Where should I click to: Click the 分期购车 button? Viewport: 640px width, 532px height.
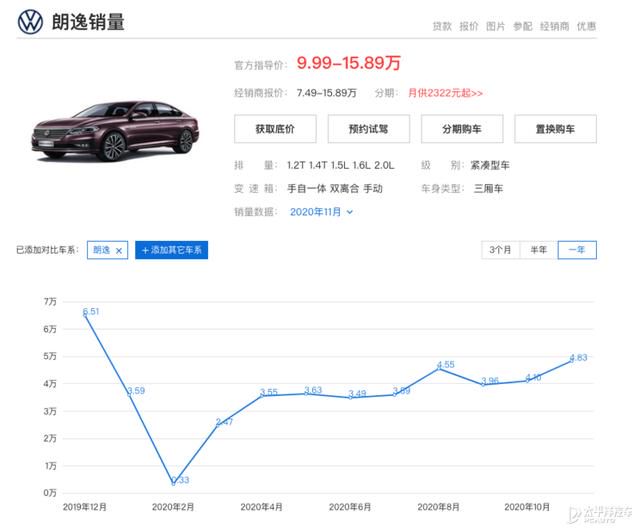click(x=462, y=129)
